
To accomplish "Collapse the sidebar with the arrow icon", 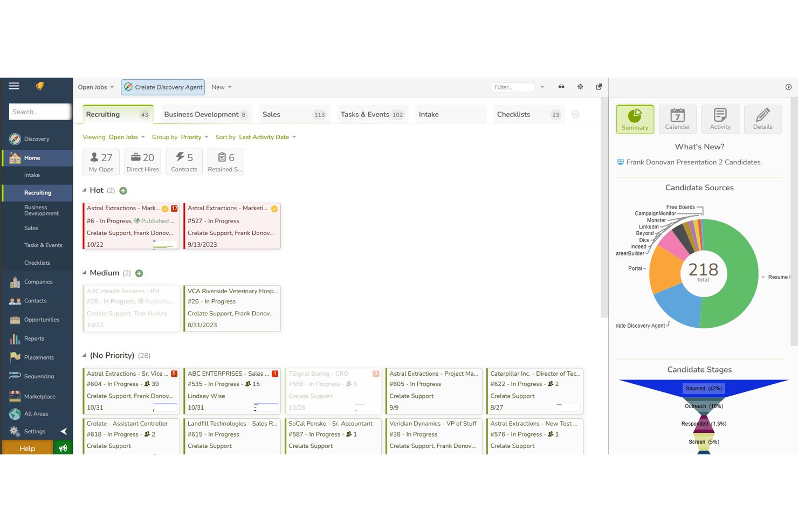I will (x=64, y=431).
